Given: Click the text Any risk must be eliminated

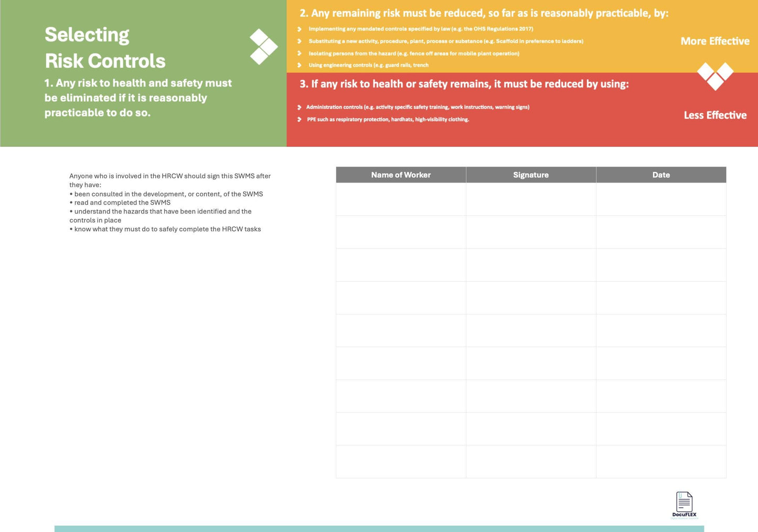Looking at the screenshot, I should coord(138,98).
